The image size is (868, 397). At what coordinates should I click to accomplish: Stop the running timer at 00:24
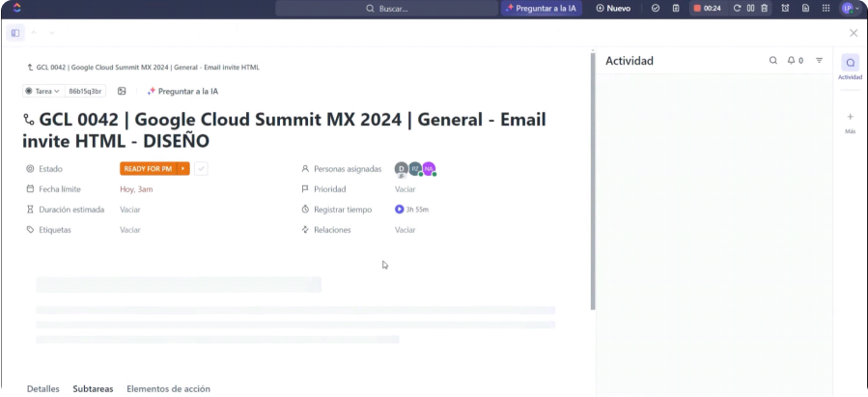[697, 9]
